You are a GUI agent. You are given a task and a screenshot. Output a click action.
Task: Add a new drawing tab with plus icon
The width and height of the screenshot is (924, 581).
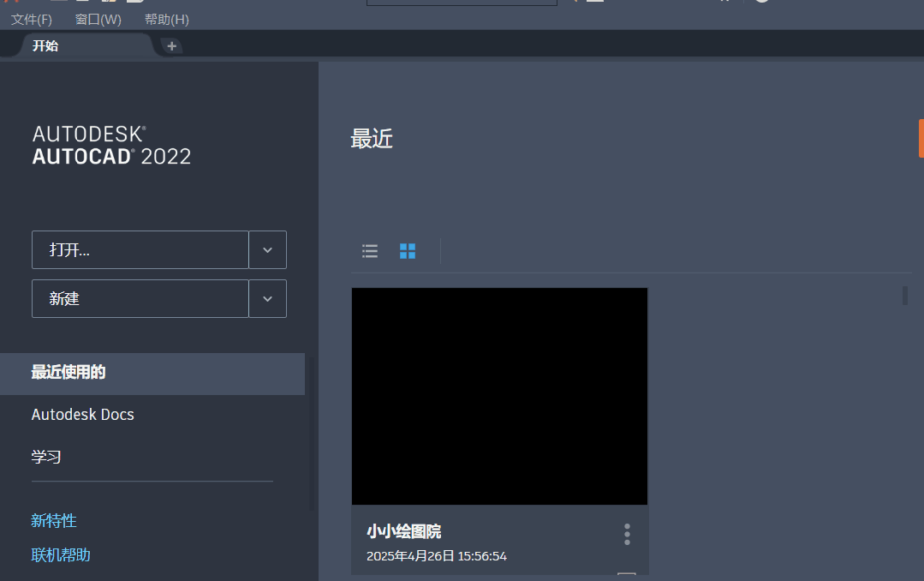(171, 46)
